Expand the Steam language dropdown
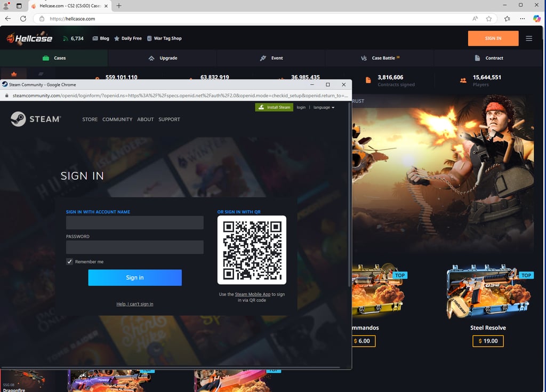The height and width of the screenshot is (392, 546). [324, 107]
